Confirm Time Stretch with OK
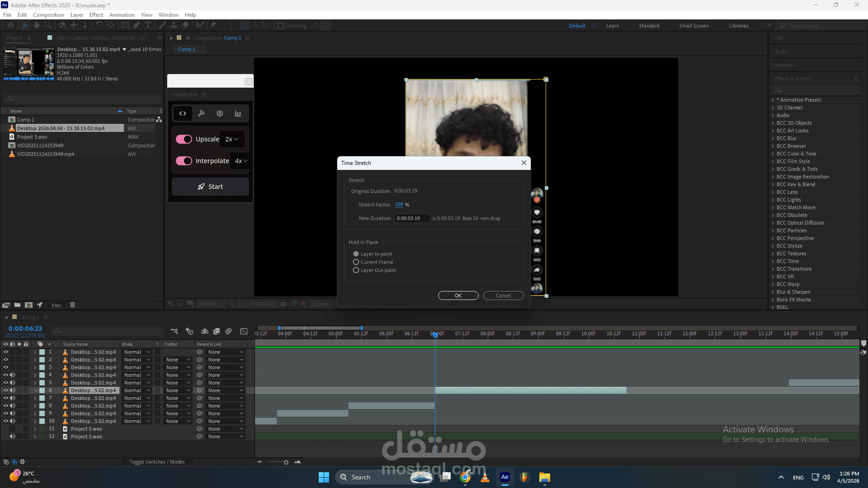The height and width of the screenshot is (488, 868). 458,296
